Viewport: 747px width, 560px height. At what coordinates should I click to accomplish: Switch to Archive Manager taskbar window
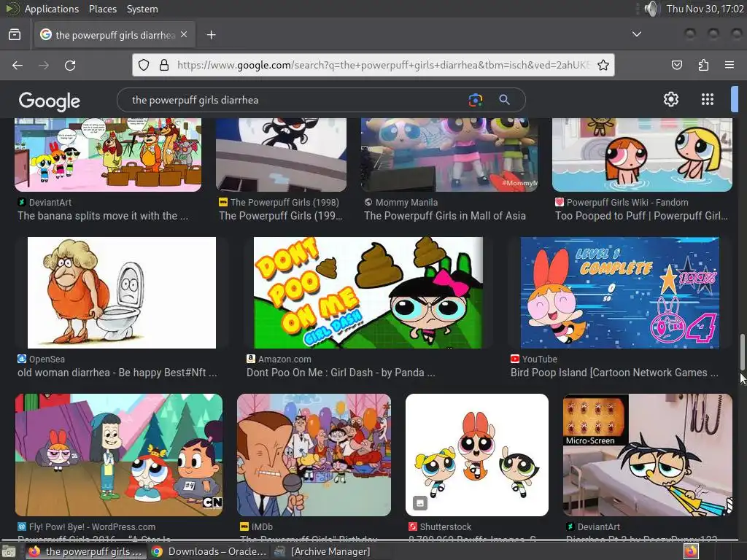click(322, 551)
